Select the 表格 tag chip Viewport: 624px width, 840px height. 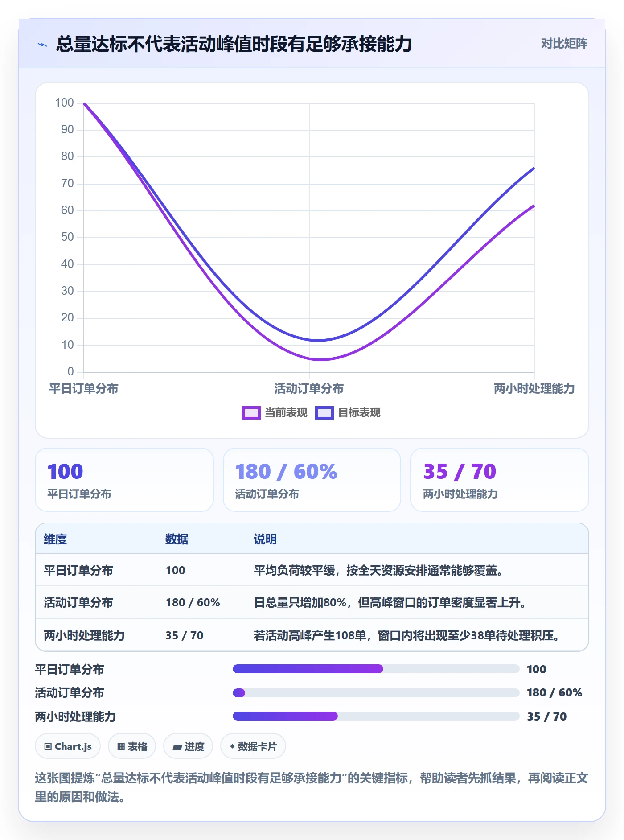[x=132, y=746]
